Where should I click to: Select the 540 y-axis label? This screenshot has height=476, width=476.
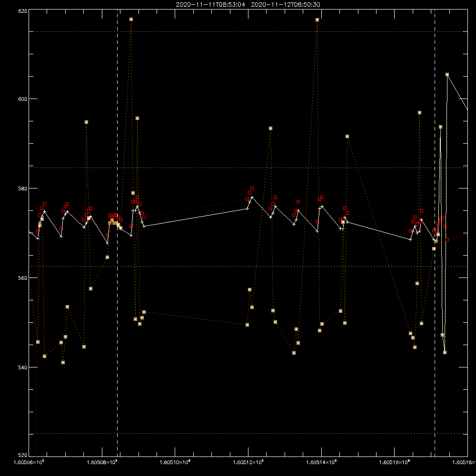pos(23,367)
